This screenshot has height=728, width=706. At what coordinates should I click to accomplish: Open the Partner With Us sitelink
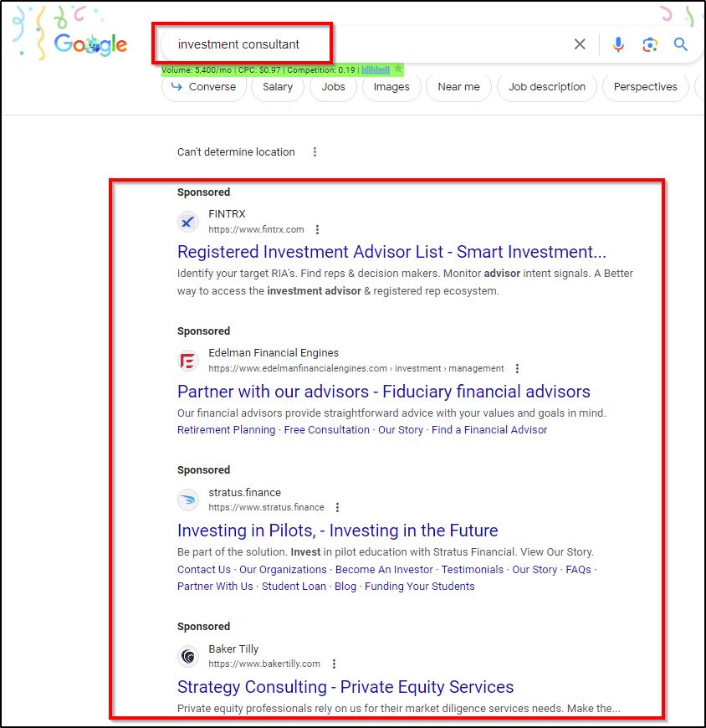215,587
